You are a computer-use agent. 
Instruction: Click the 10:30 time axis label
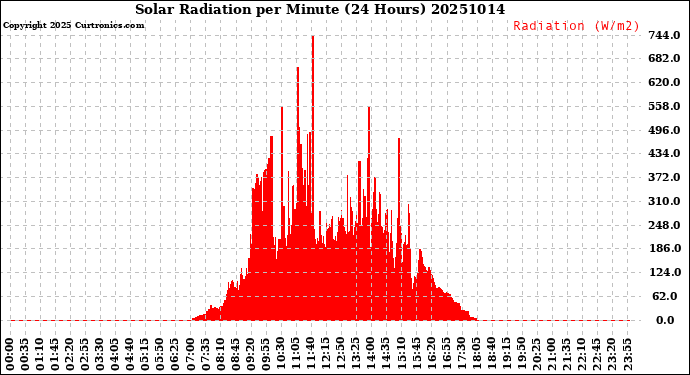tap(281, 354)
